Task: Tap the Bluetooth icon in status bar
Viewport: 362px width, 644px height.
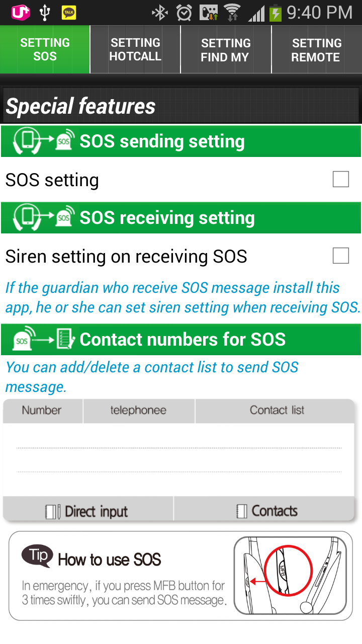Action: [x=160, y=13]
